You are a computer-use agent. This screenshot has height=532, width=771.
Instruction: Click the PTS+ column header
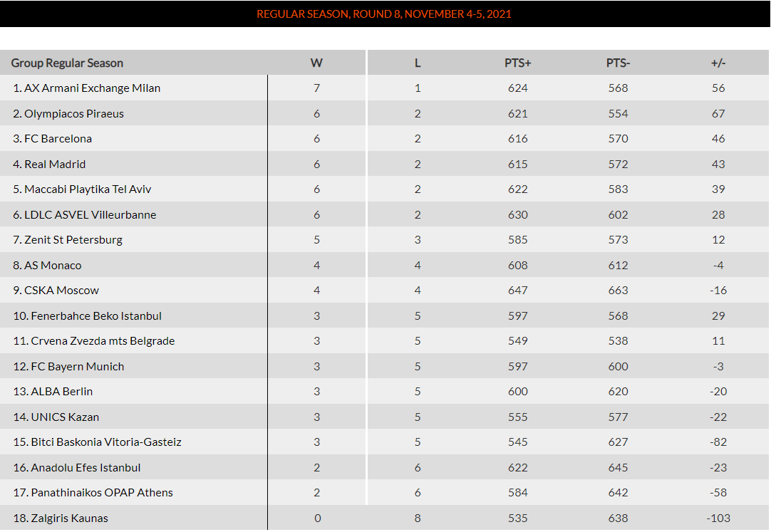pyautogui.click(x=518, y=63)
